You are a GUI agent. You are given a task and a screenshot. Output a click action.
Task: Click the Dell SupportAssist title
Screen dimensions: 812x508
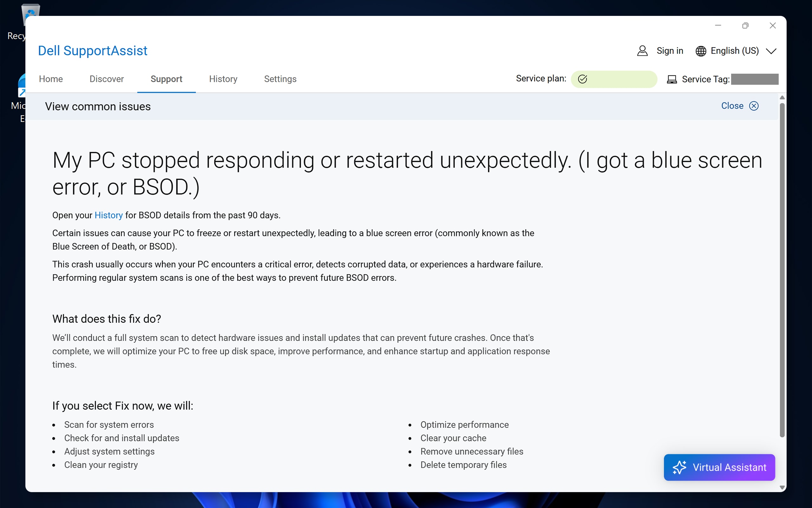(x=93, y=51)
